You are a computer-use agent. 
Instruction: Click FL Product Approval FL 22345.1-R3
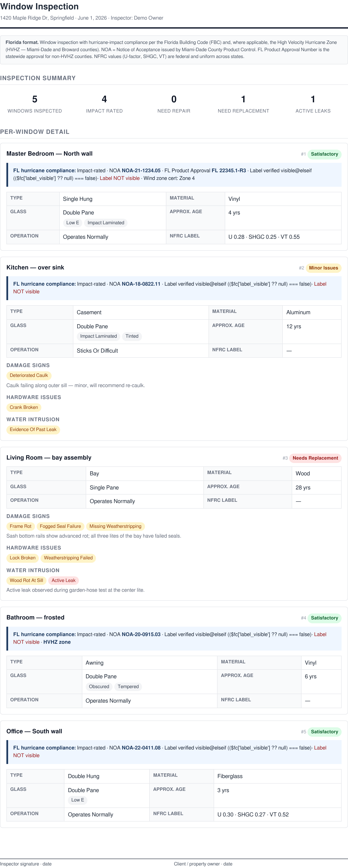tap(205, 171)
